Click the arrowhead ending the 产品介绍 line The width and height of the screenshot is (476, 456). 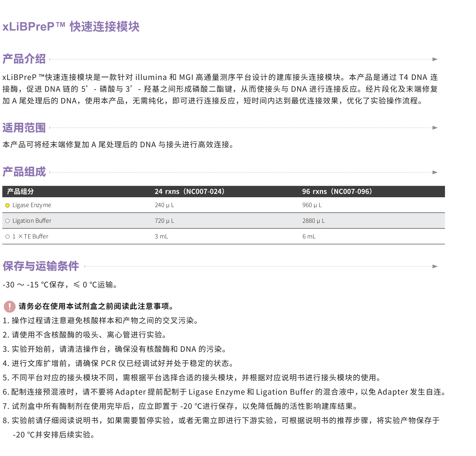[435, 59]
